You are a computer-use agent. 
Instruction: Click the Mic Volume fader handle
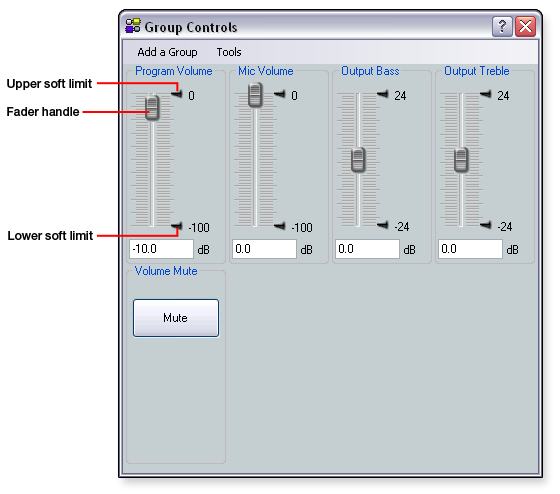pyautogui.click(x=255, y=95)
